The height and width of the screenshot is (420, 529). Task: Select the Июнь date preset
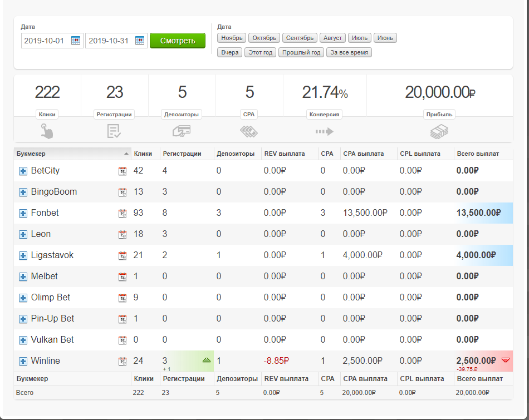click(385, 38)
